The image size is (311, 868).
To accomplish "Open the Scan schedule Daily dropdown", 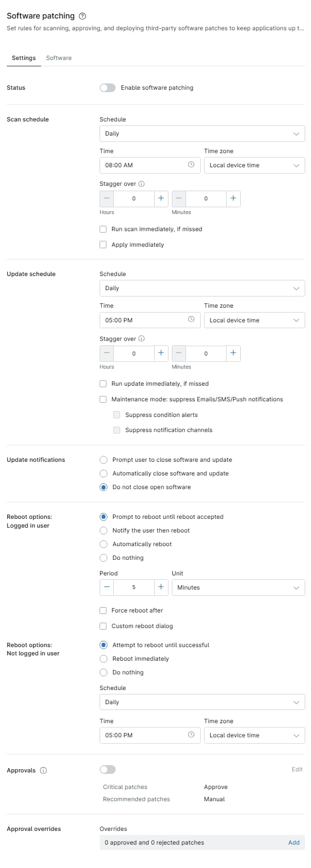I will (x=202, y=134).
